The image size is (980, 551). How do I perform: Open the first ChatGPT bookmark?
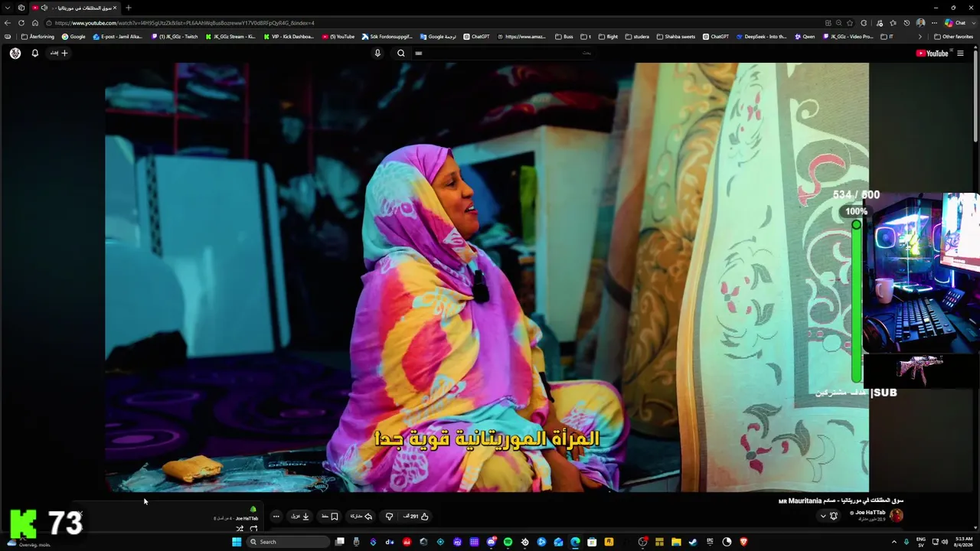(x=476, y=37)
